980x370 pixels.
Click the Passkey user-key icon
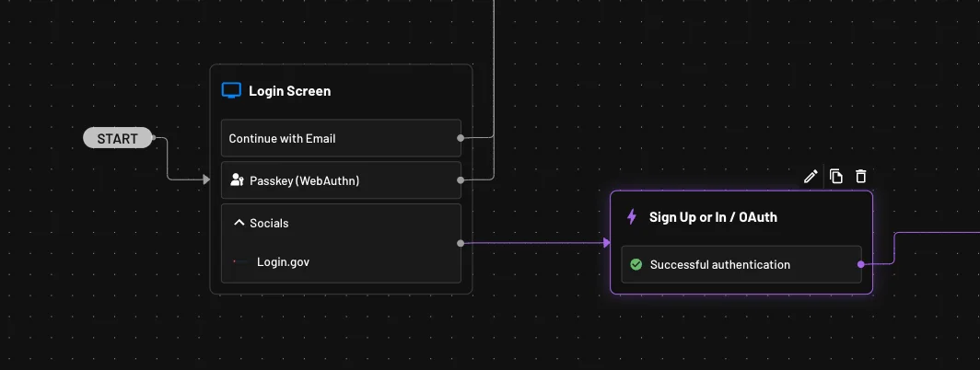[x=237, y=180]
